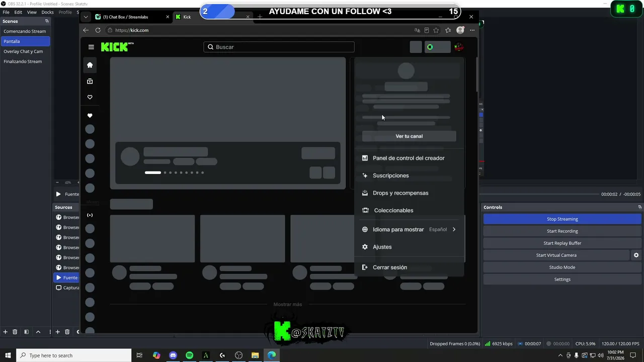
Task: Show hidden system tray icons
Action: click(x=560, y=355)
